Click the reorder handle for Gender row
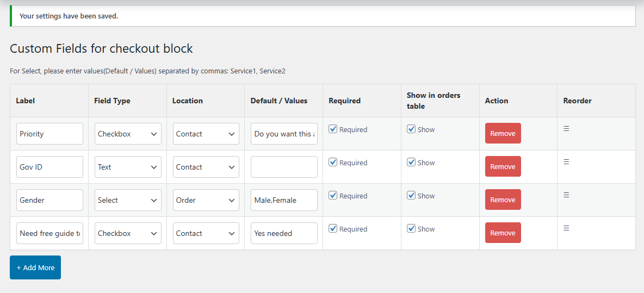 566,195
